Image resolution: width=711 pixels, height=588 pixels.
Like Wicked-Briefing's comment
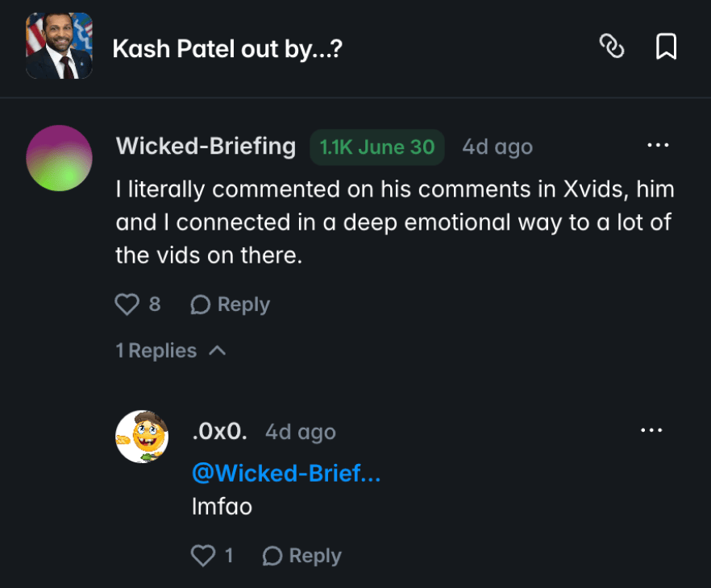coord(127,304)
